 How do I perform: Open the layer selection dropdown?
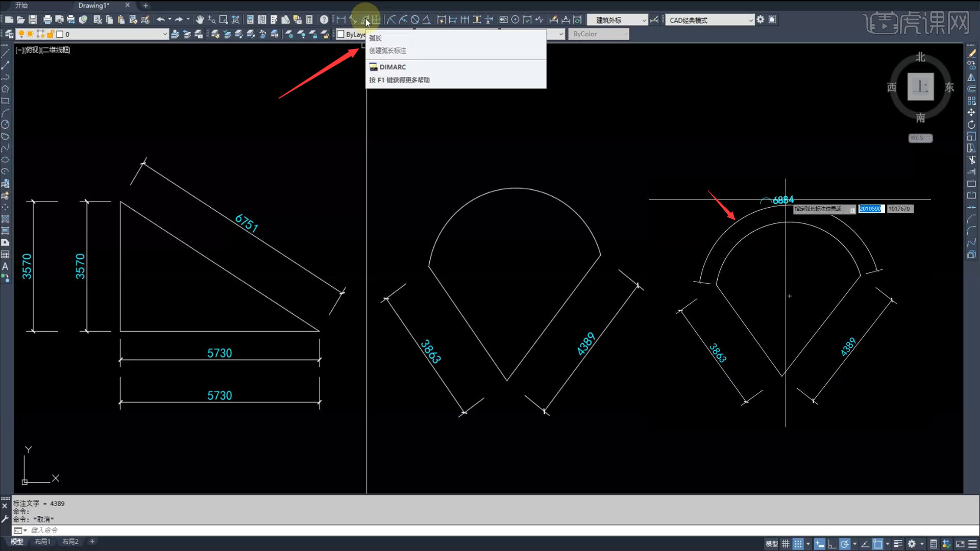coord(93,34)
